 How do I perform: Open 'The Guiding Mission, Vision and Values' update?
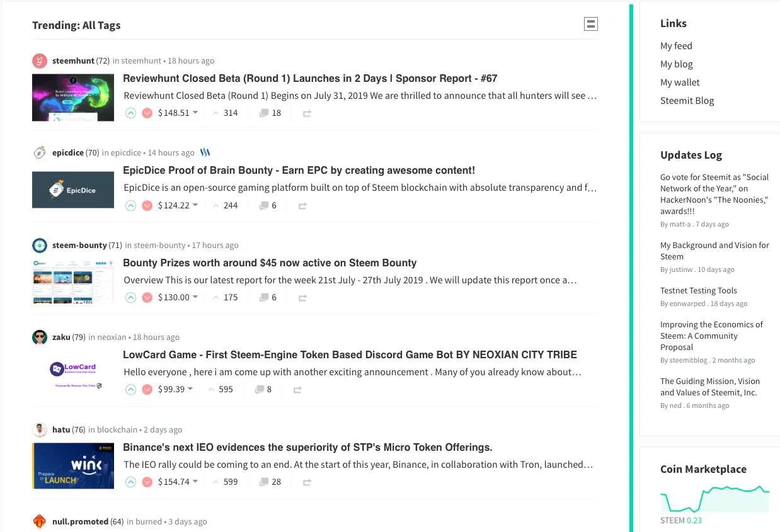pyautogui.click(x=710, y=387)
